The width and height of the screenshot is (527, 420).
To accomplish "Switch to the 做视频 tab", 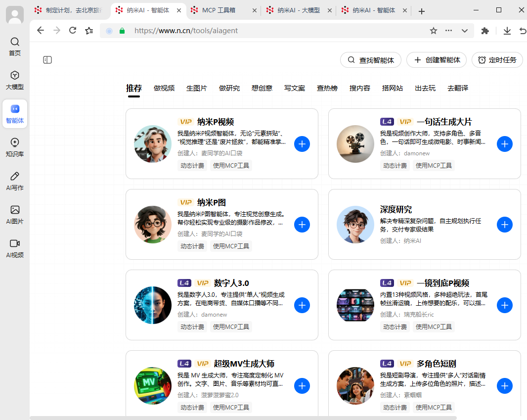I will point(164,88).
